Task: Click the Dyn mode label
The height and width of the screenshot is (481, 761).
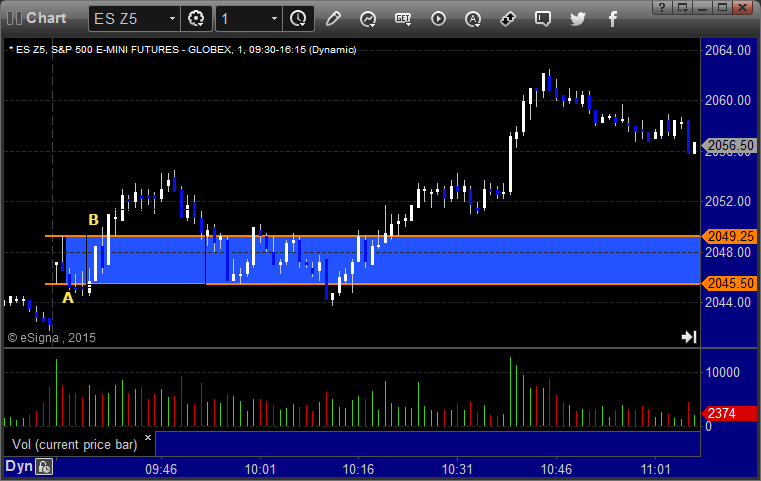Action: point(19,466)
